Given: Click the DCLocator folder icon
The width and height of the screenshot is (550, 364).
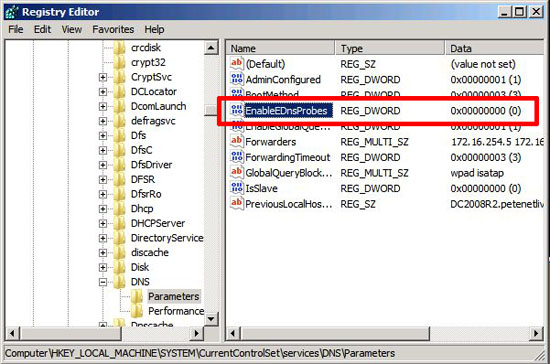Looking at the screenshot, I should (119, 92).
